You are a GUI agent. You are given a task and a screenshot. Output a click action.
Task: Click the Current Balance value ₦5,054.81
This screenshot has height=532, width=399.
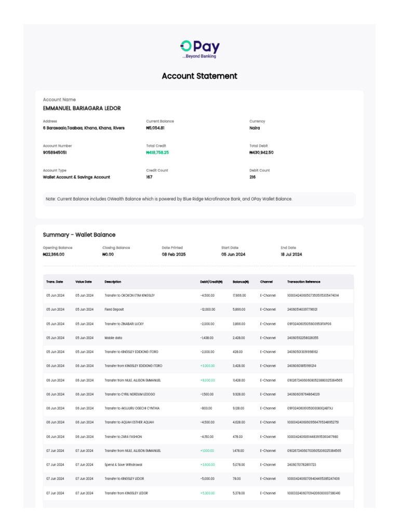click(155, 128)
